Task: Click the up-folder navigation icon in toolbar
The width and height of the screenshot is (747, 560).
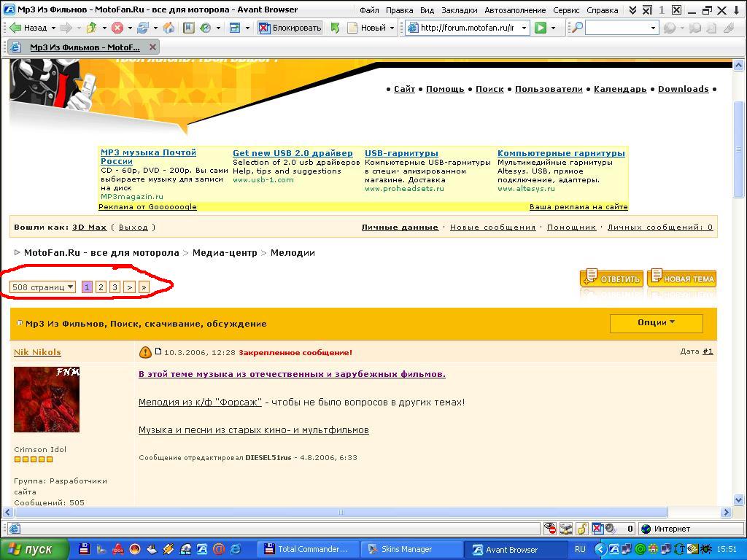Action: coord(91,28)
